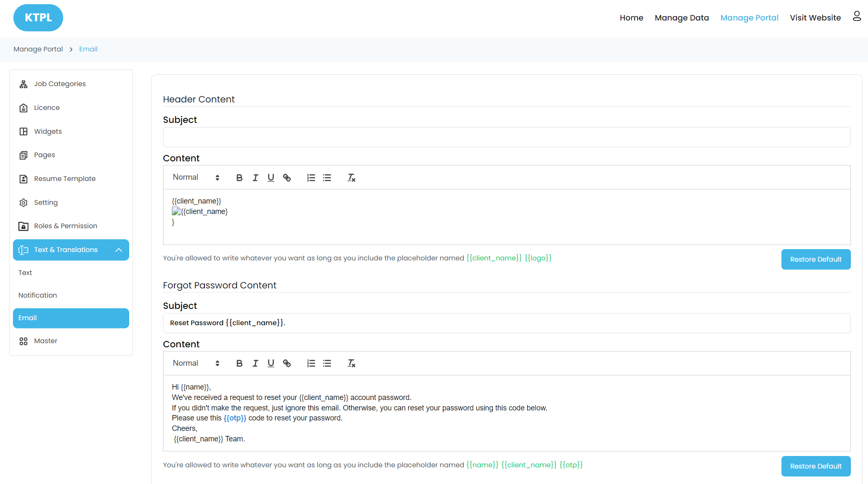
Task: Click Visit Website link
Action: pyautogui.click(x=815, y=18)
